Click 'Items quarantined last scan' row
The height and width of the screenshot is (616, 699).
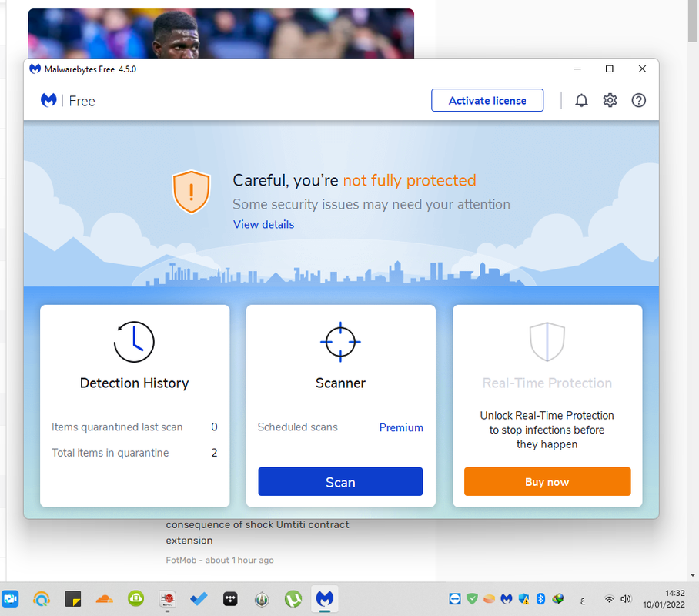coord(134,427)
